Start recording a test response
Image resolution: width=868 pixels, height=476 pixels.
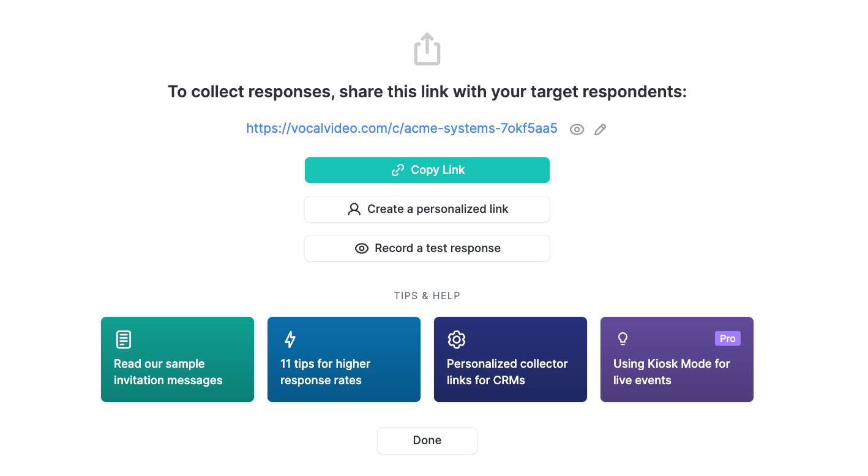coord(427,248)
